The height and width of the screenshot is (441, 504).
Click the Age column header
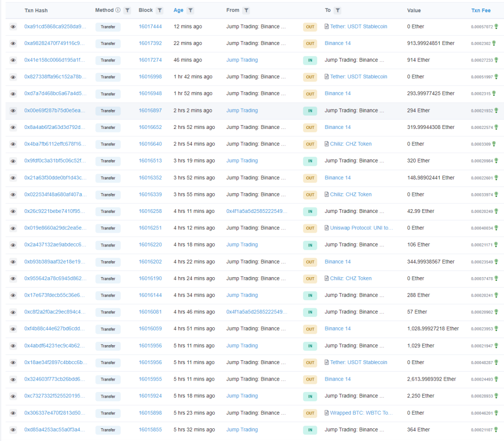point(178,10)
